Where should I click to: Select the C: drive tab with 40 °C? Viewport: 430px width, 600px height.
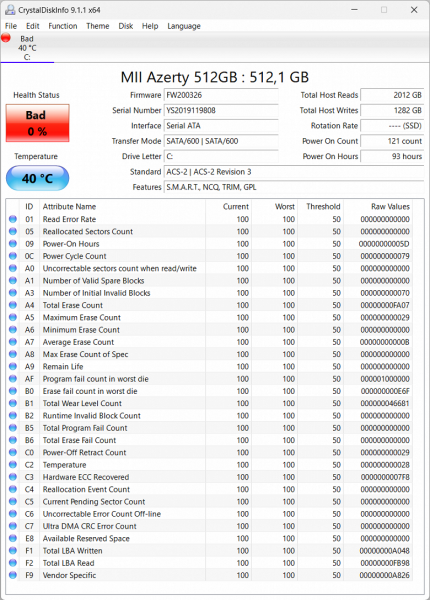[27, 48]
